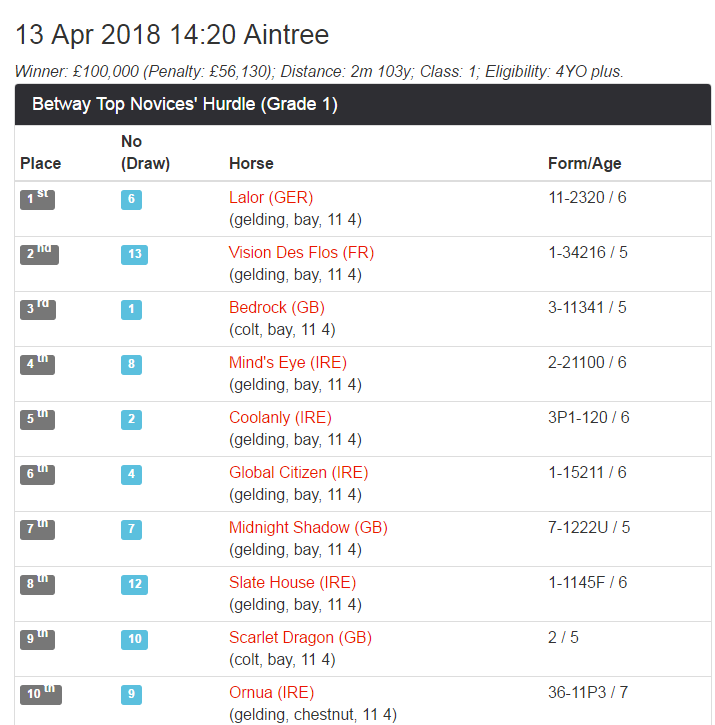Click the 10th place badge
715x725 pixels.
pyautogui.click(x=41, y=694)
